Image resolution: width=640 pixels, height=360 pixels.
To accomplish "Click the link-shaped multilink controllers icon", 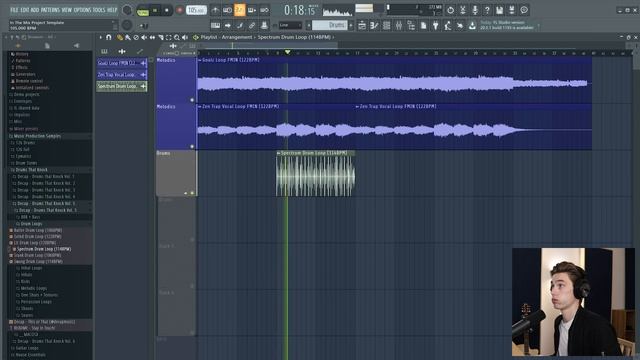I will [252, 25].
